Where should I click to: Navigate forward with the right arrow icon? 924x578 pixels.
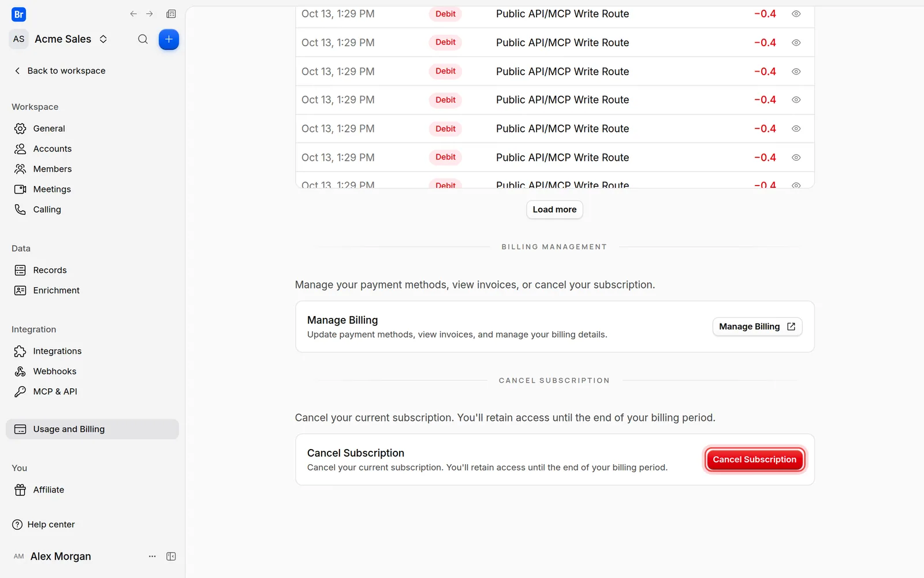[150, 14]
